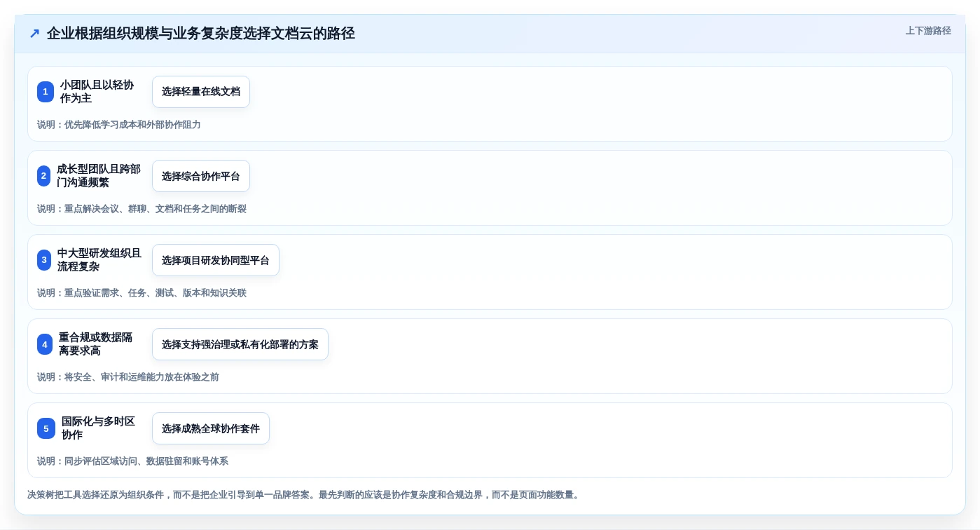Click the step 1 number badge
This screenshot has width=980, height=530.
tap(46, 92)
